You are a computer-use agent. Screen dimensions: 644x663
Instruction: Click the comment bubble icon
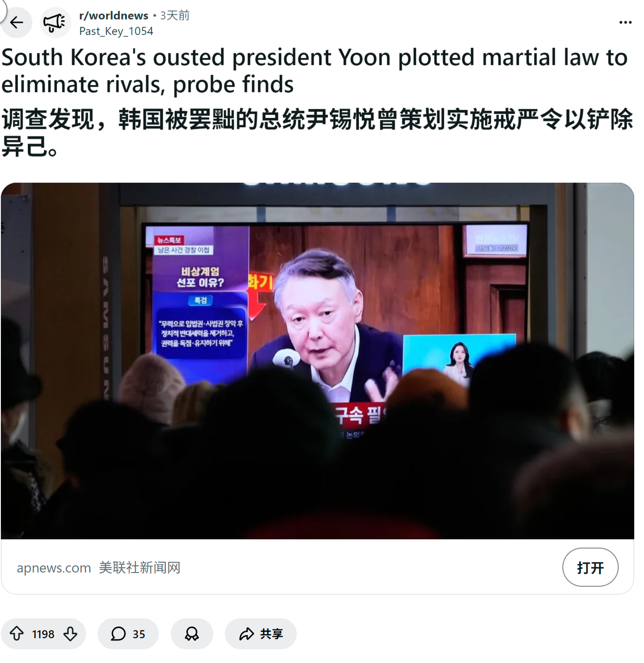point(118,634)
